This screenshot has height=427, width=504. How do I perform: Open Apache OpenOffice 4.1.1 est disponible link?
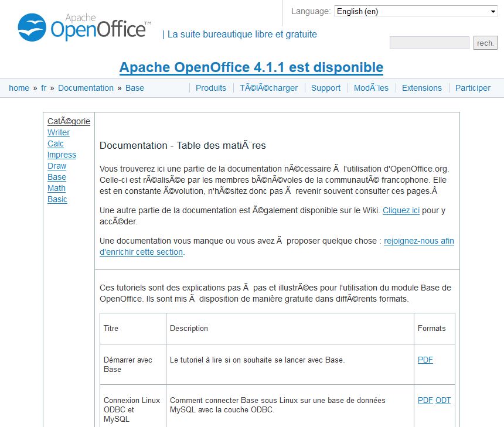251,67
